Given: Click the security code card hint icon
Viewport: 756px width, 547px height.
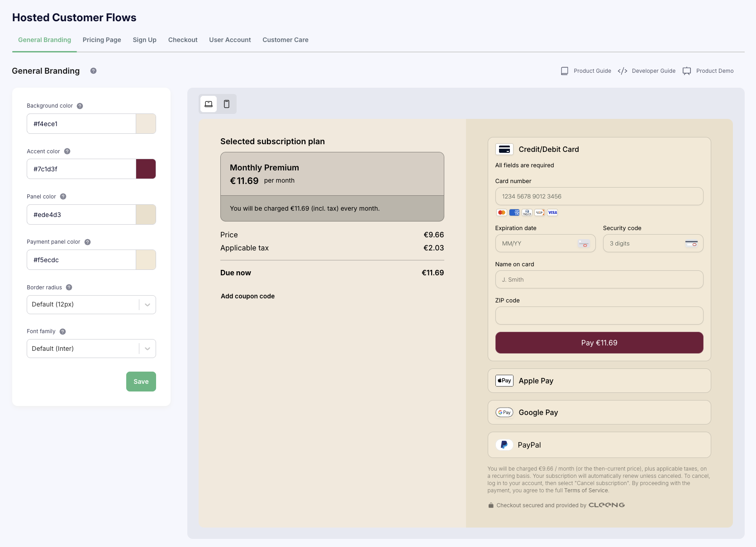Looking at the screenshot, I should 691,244.
